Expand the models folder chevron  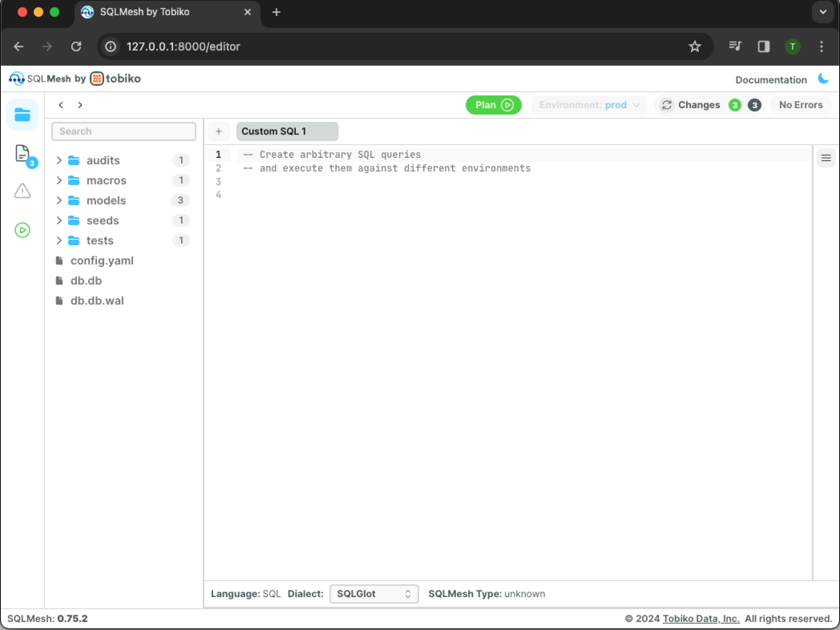[x=59, y=200]
